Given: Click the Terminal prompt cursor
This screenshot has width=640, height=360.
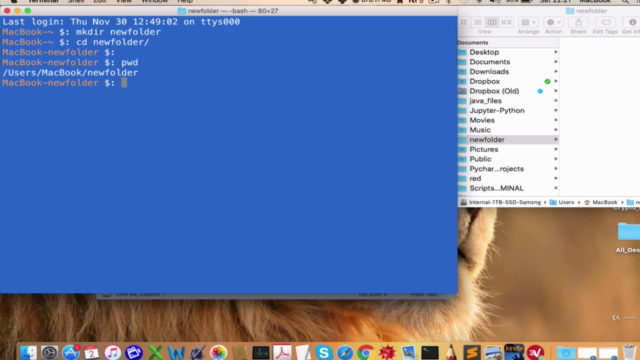Looking at the screenshot, I should pos(124,83).
